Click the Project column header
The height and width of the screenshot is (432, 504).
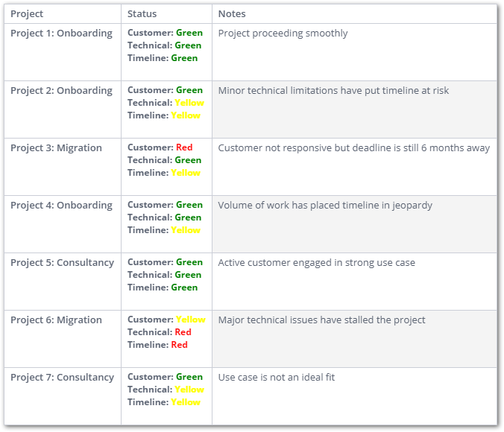27,13
